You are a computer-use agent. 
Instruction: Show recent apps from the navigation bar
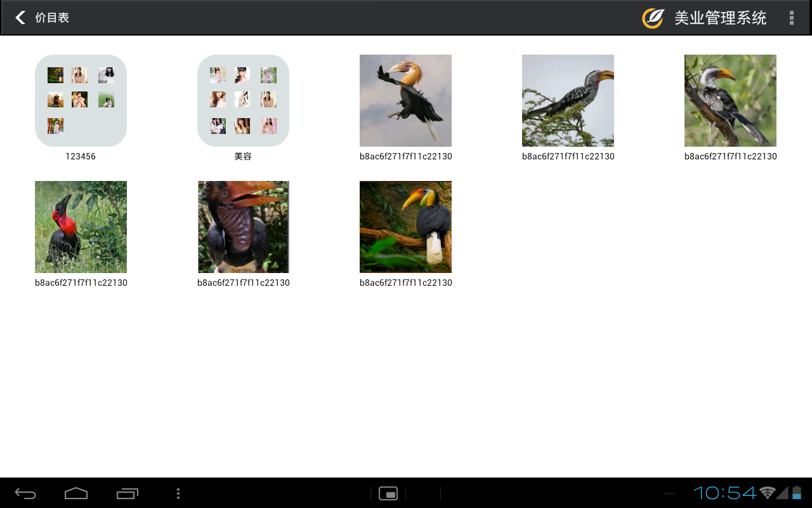128,493
